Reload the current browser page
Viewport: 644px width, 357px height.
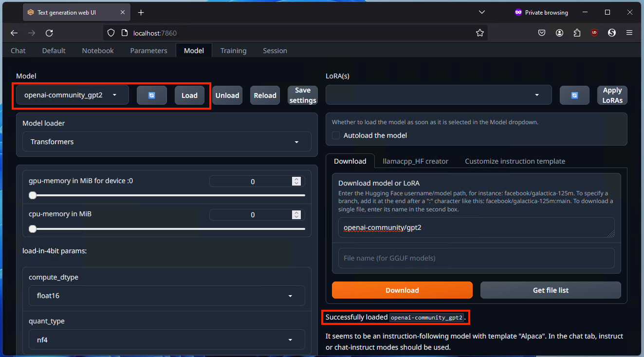click(49, 33)
